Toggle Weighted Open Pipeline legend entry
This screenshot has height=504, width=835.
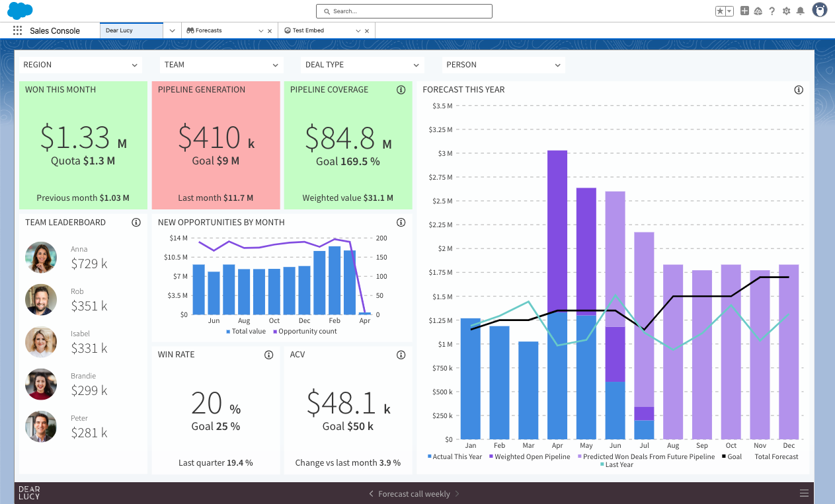pyautogui.click(x=530, y=457)
